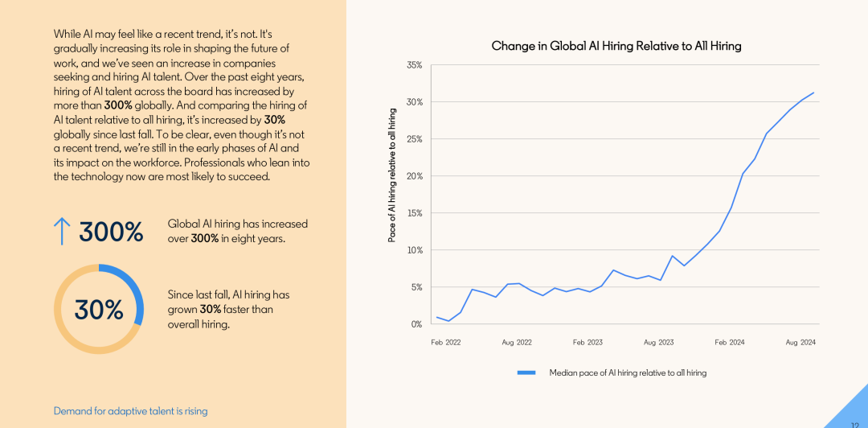Click the 35% y-axis tick label
This screenshot has width=868, height=428.
(x=415, y=65)
